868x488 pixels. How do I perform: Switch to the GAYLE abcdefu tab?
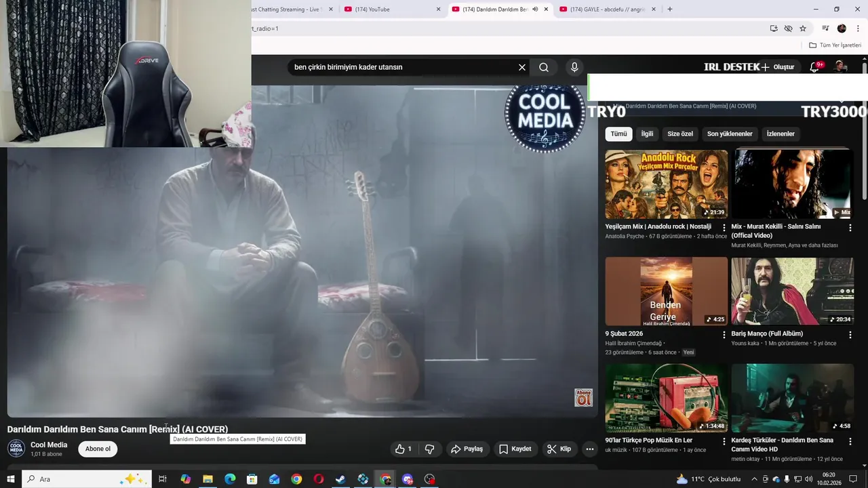click(x=606, y=9)
